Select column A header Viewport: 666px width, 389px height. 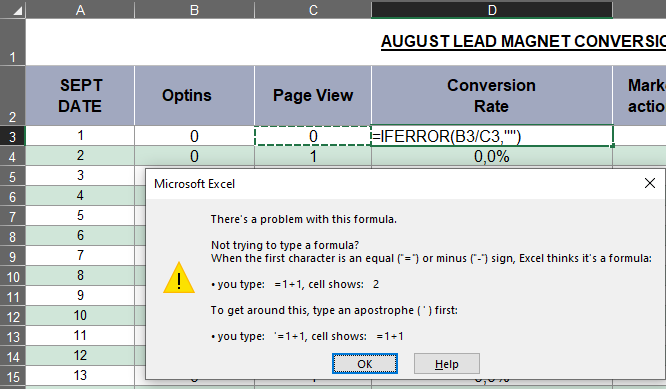pos(80,10)
